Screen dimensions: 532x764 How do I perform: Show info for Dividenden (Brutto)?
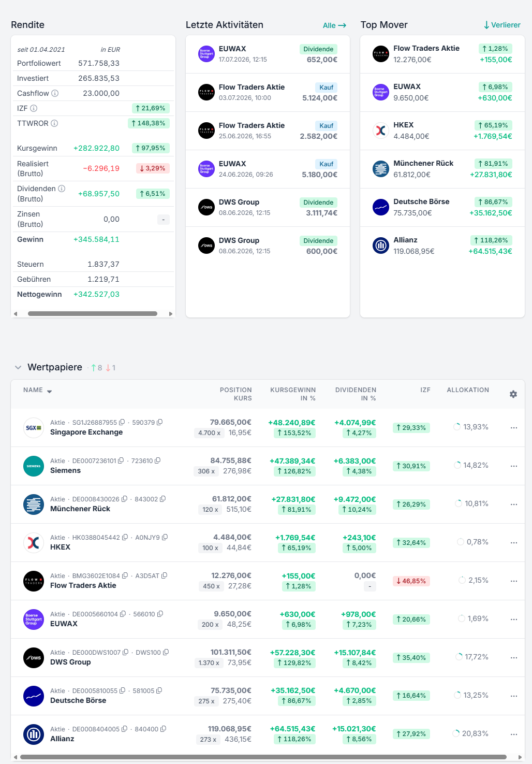point(62,189)
